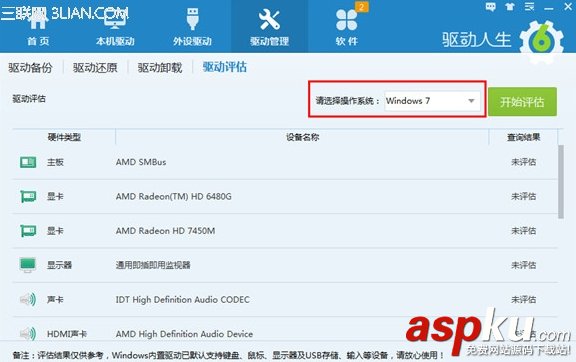Select IDT High Definition Audio CODEC name
The width and height of the screenshot is (576, 362).
(x=183, y=300)
